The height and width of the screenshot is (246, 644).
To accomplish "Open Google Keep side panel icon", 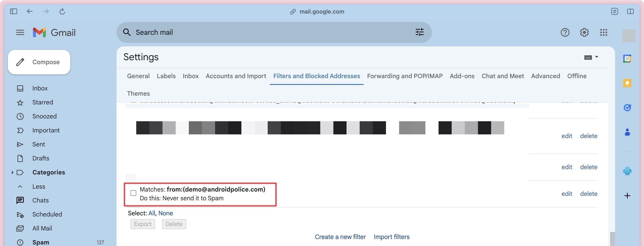I will click(x=627, y=83).
